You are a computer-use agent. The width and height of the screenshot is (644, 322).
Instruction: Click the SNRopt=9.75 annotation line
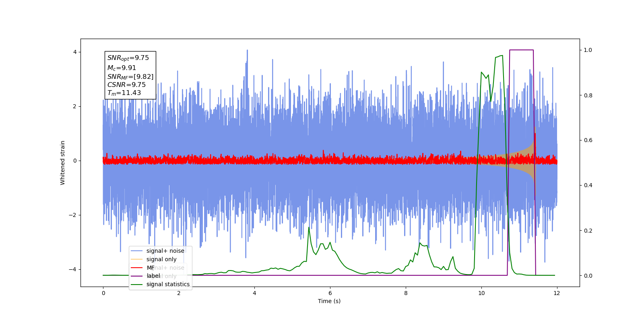point(128,58)
